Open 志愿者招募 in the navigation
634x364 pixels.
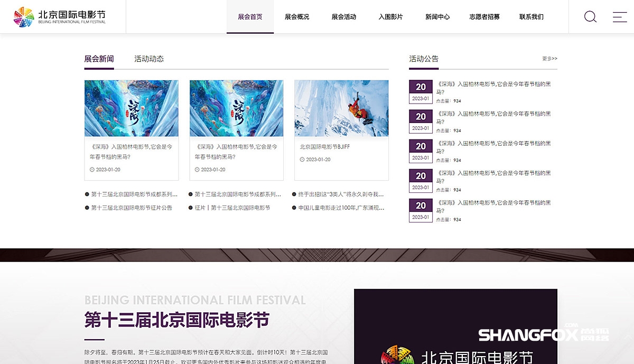[484, 17]
